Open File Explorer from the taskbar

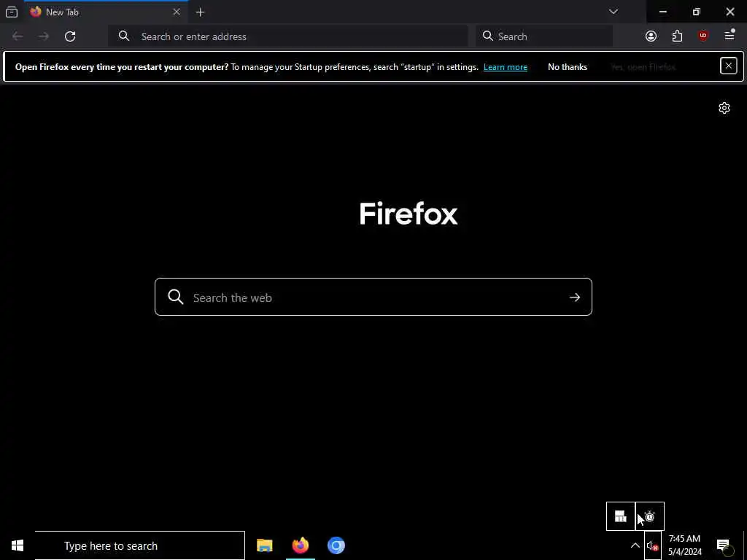point(264,545)
